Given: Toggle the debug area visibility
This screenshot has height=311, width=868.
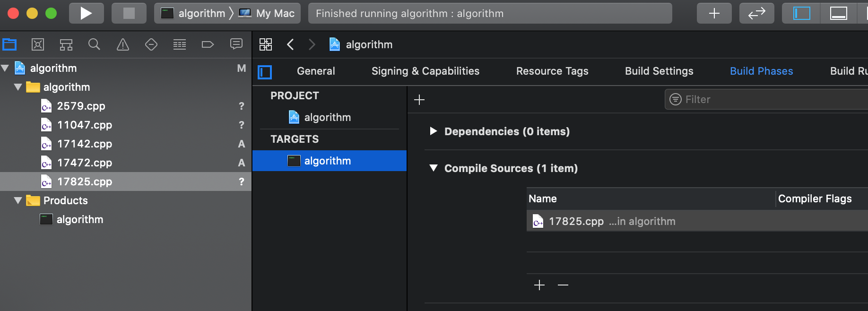Looking at the screenshot, I should [838, 13].
